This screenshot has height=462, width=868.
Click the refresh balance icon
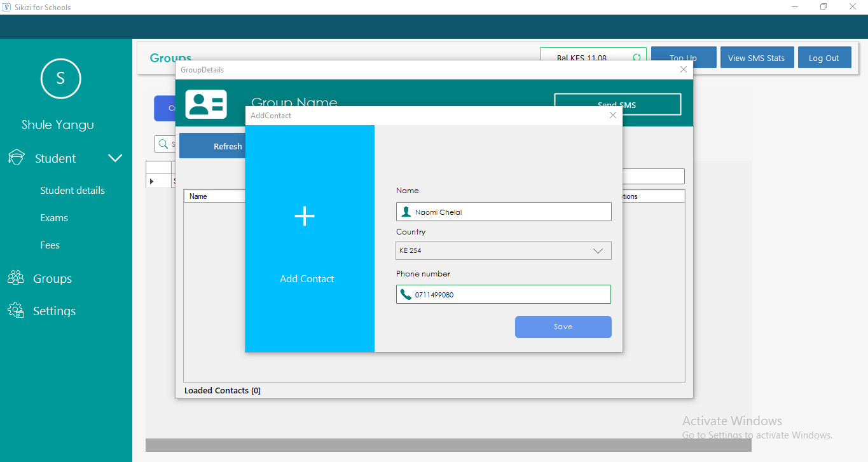coord(637,58)
